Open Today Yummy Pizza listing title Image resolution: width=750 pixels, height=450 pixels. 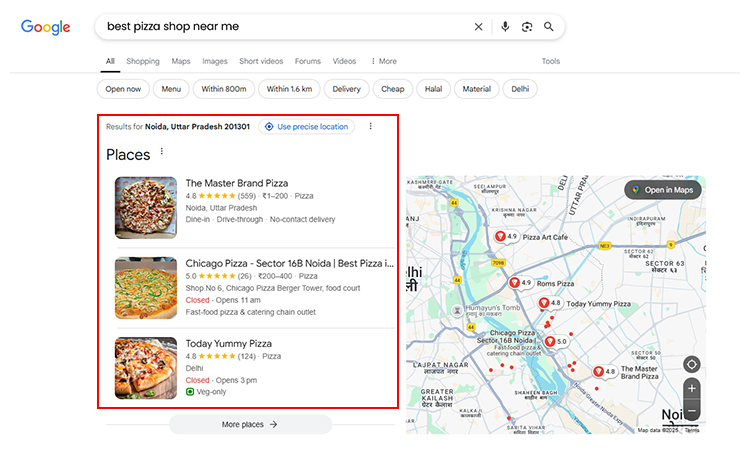[229, 344]
